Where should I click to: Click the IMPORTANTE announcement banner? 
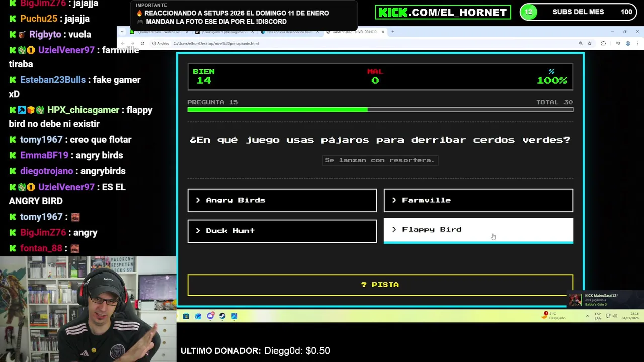[244, 15]
